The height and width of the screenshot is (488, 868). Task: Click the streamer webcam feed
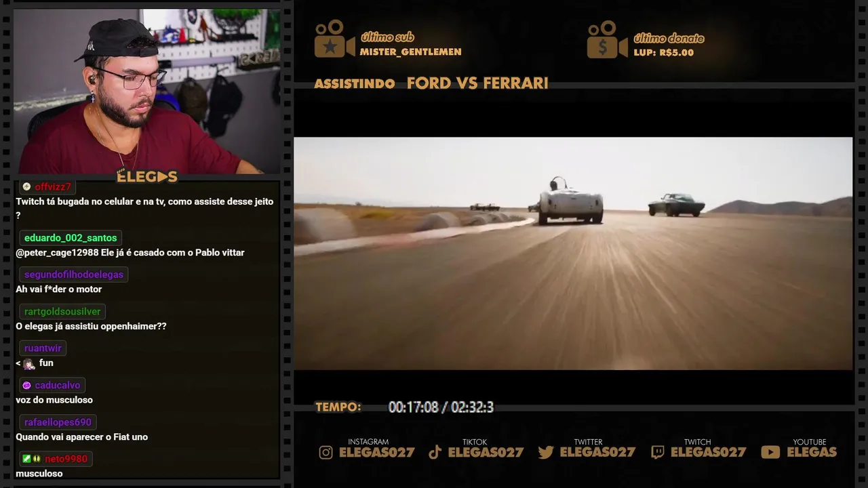146,91
